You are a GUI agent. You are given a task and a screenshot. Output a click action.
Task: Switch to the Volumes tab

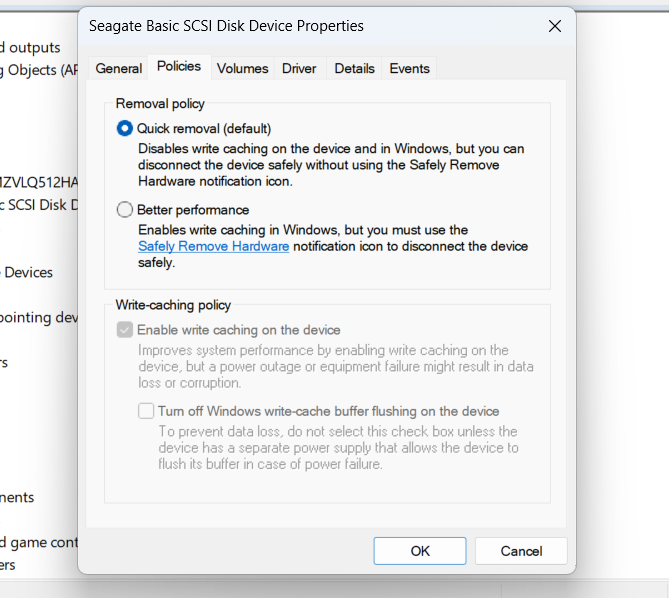click(x=242, y=68)
